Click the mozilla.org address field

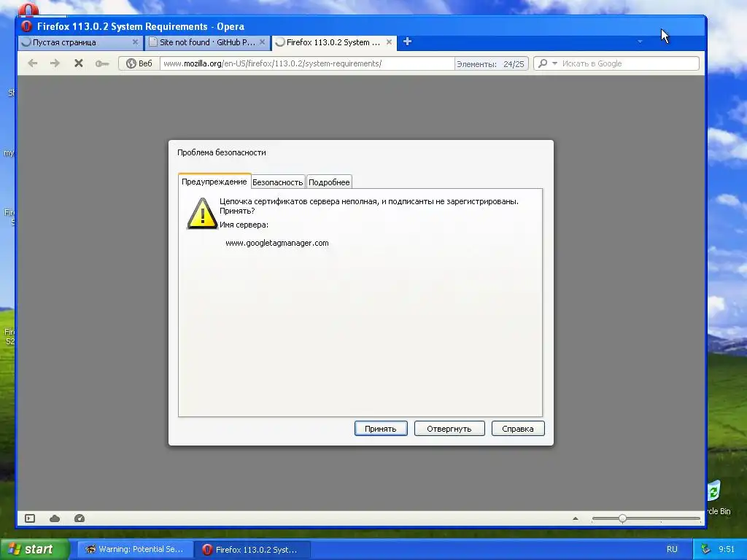coord(307,63)
